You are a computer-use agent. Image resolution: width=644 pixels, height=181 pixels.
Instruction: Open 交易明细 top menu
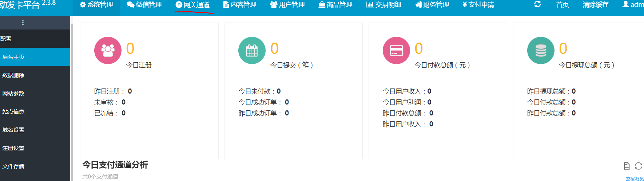point(384,5)
